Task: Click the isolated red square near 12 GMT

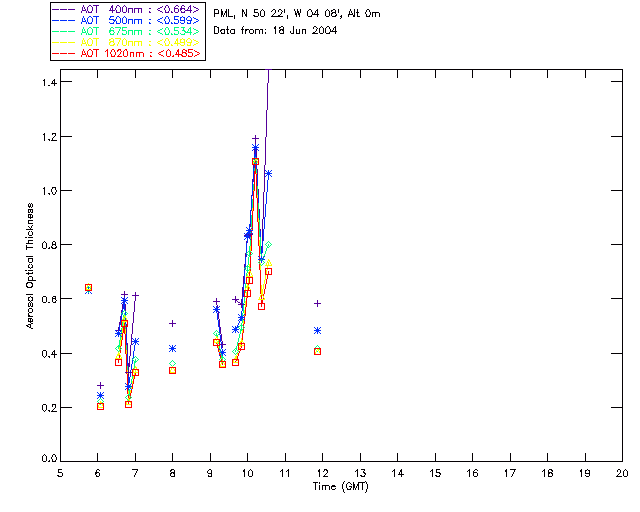Action: pos(317,351)
